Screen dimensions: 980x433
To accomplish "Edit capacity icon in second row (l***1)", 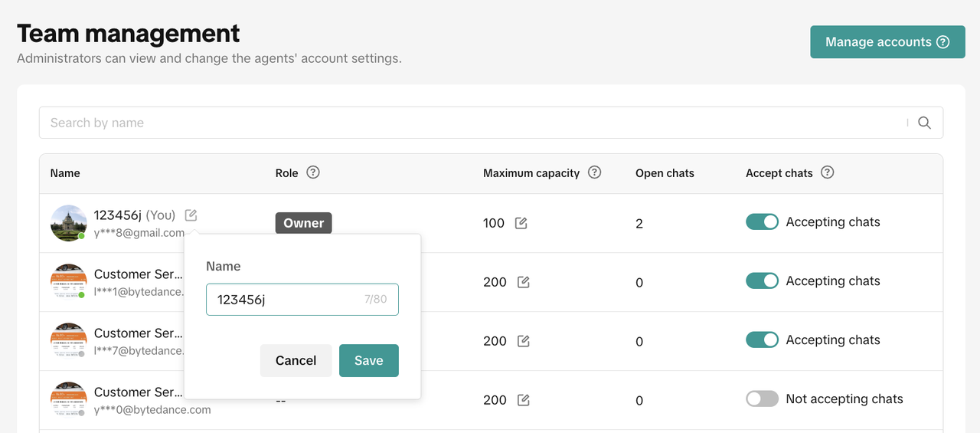I will point(524,282).
